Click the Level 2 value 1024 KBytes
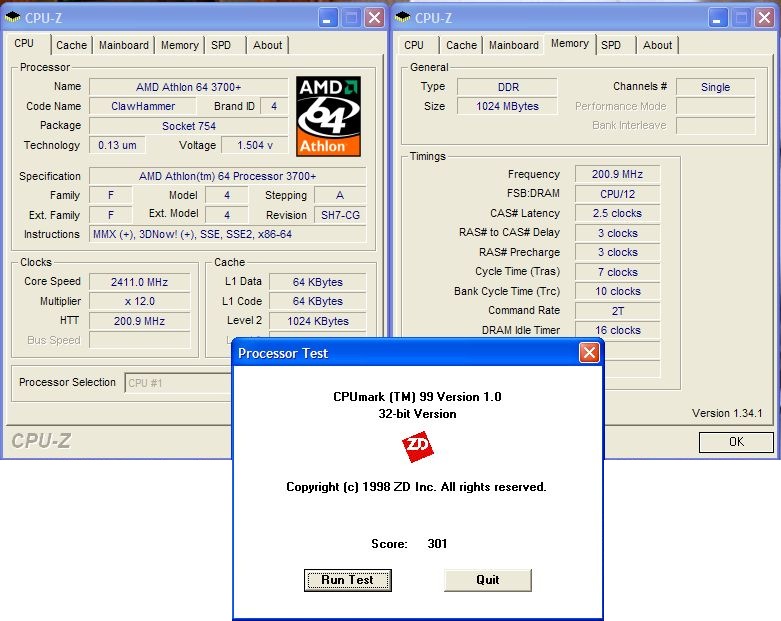The image size is (781, 621). coord(318,321)
